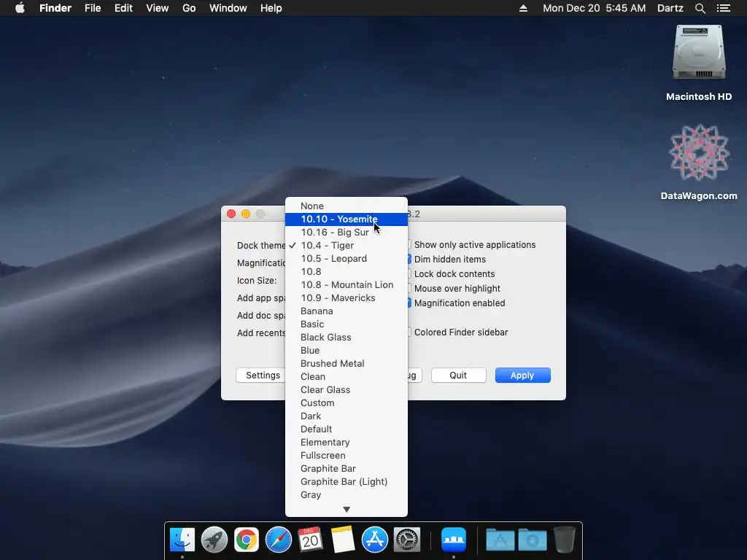
Task: Choose Banana dock theme
Action: tap(347, 311)
